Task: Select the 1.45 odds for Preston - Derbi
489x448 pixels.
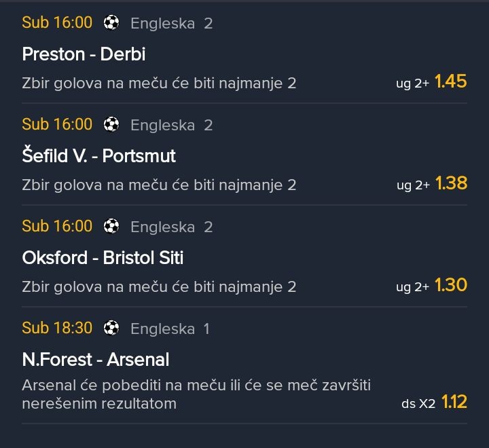Action: [x=451, y=82]
